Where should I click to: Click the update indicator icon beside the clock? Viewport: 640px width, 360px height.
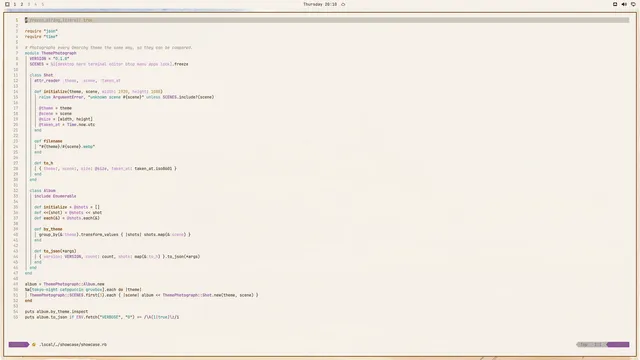click(x=343, y=4)
